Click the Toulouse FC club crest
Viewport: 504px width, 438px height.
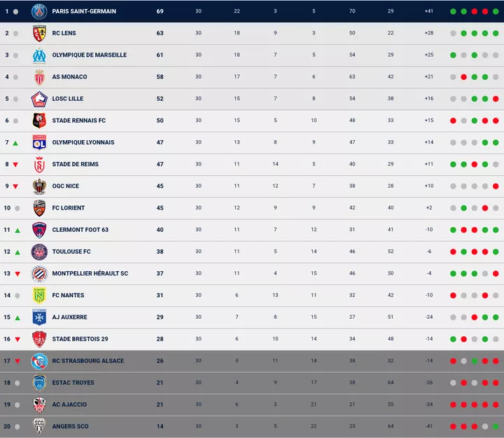[x=38, y=252]
